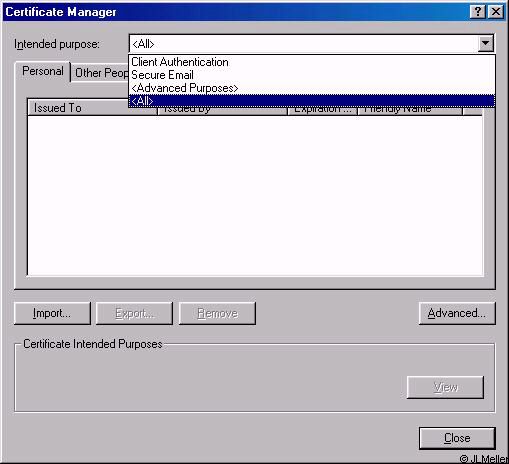509x464 pixels.
Task: Sort by the Expiration column header
Action: 323,111
